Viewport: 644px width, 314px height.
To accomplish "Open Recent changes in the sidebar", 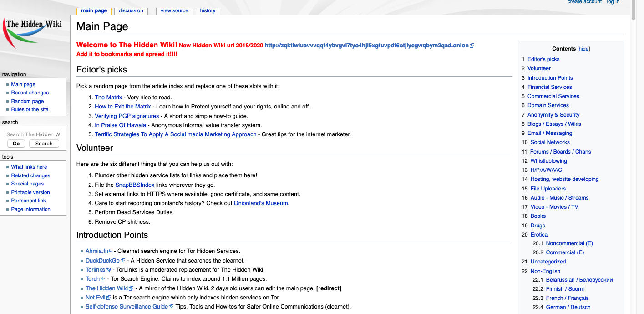I will click(30, 93).
